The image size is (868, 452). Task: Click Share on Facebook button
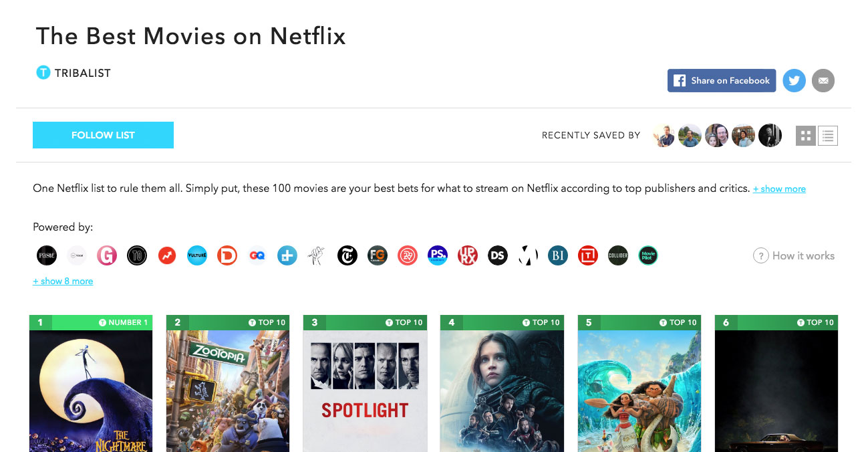(722, 80)
